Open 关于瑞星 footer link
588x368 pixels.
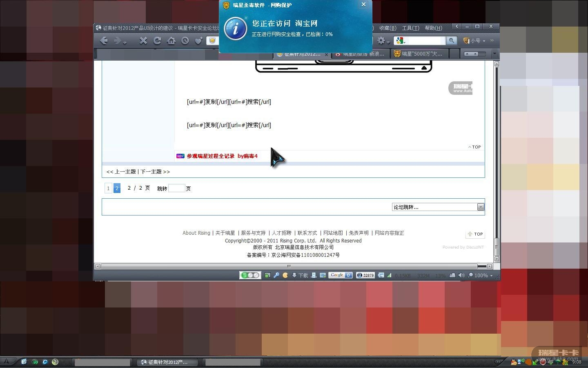[225, 233]
